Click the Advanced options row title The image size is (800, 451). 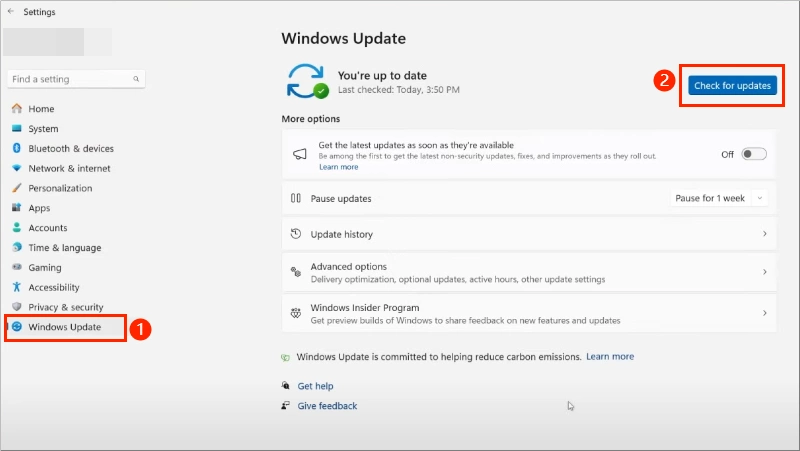point(348,266)
